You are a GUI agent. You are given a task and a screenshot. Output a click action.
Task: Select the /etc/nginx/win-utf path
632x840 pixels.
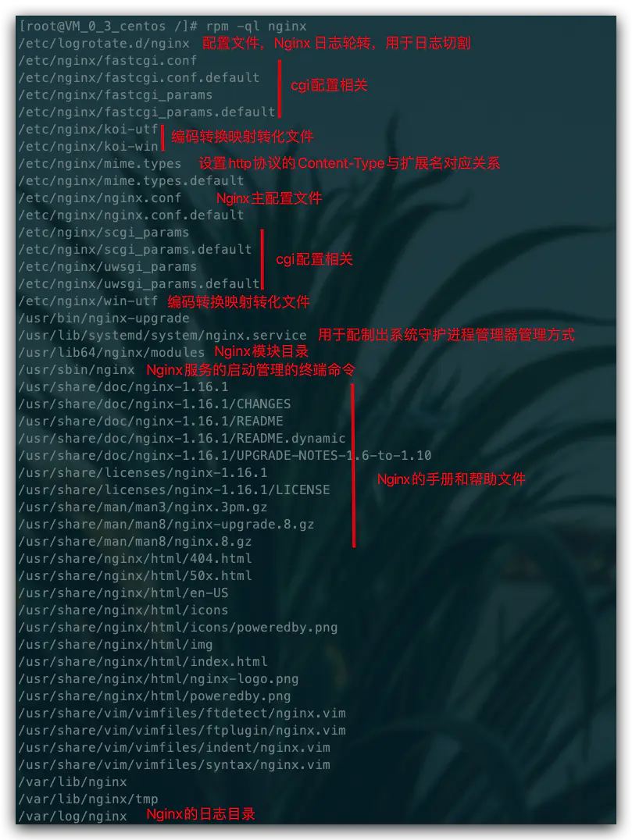pyautogui.click(x=88, y=301)
